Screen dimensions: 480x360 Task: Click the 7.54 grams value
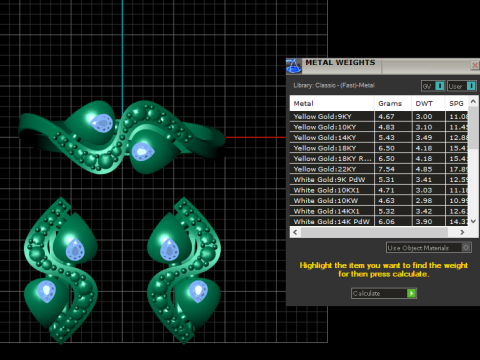[x=386, y=169]
